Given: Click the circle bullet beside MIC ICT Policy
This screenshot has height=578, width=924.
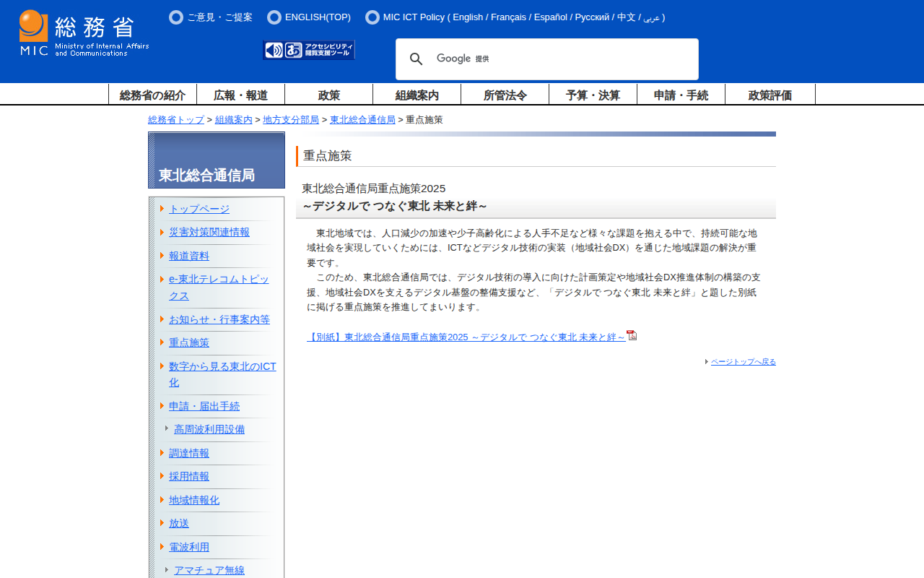Looking at the screenshot, I should (372, 17).
